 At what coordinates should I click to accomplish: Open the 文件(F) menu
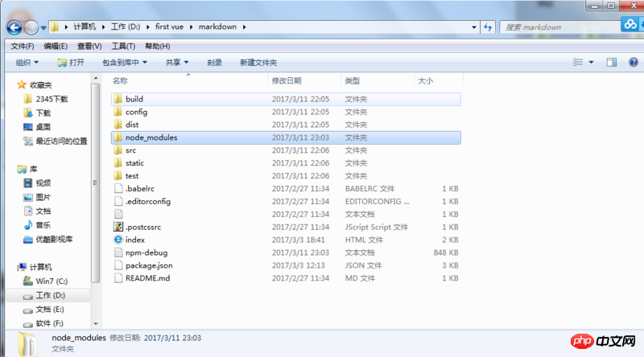(23, 46)
